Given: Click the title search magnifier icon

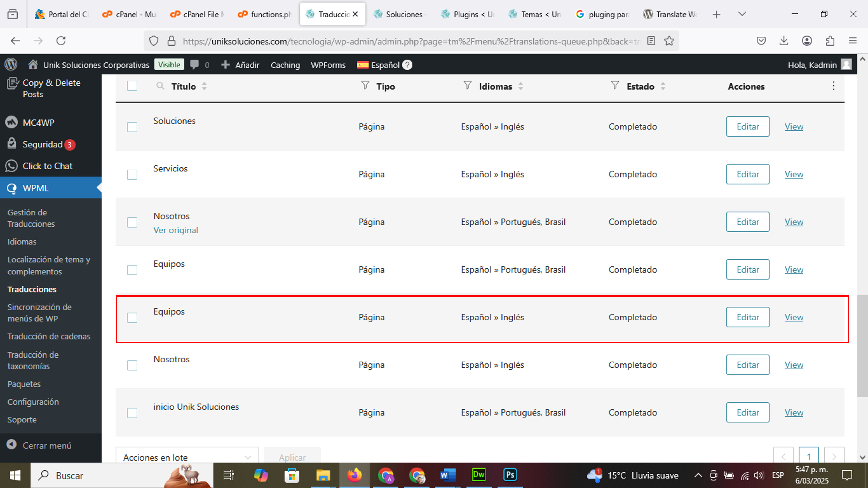Looking at the screenshot, I should click(x=160, y=86).
